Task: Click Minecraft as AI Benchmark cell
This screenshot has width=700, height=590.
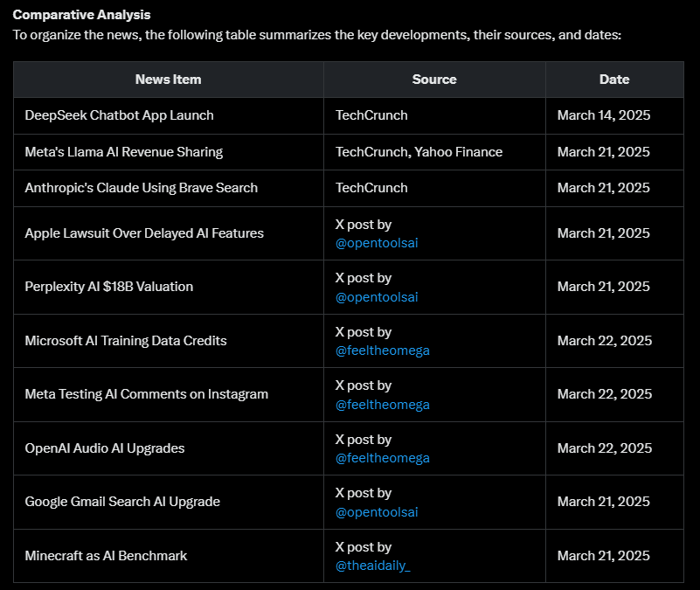Action: tap(106, 556)
